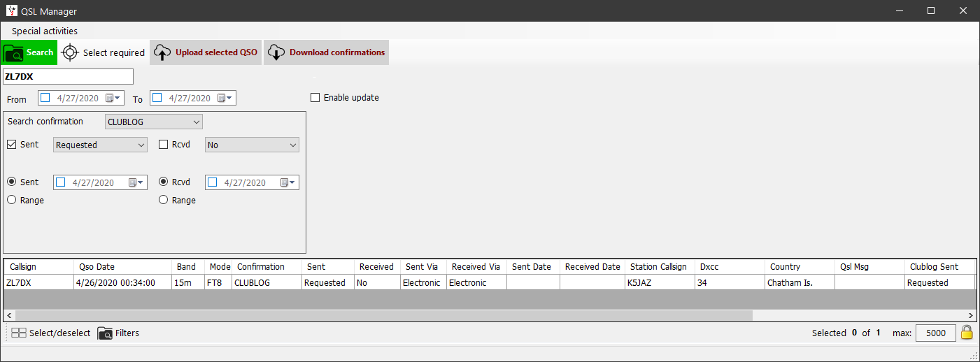Click the QSL Manager app title icon
Viewport: 980px width, 362px height.
11,10
